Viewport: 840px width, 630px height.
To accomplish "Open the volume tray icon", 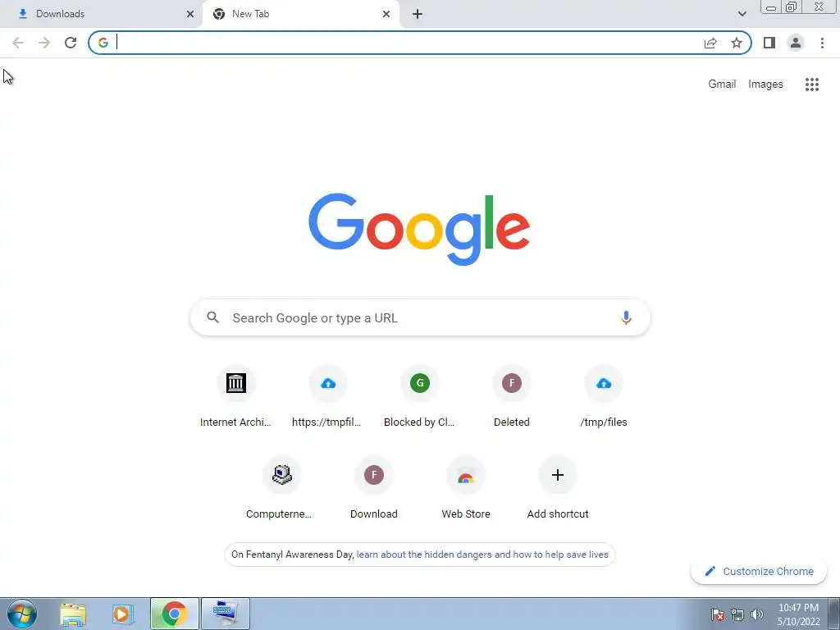I will click(x=756, y=614).
